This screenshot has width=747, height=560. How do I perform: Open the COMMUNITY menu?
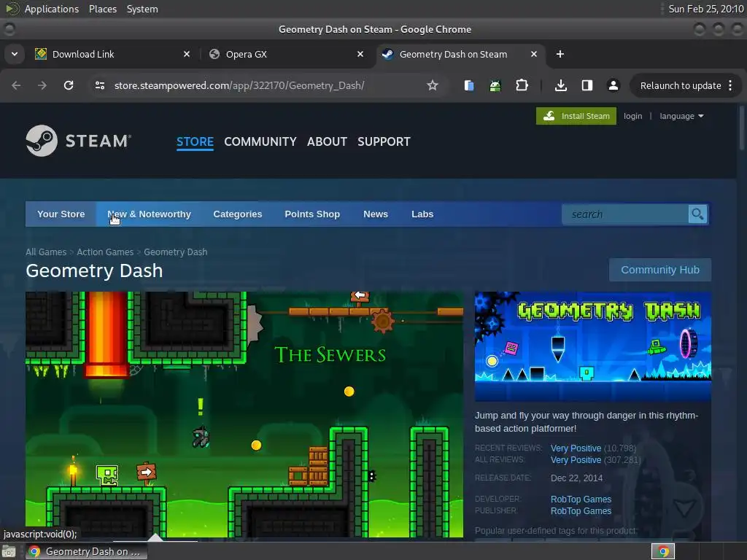[x=260, y=141]
